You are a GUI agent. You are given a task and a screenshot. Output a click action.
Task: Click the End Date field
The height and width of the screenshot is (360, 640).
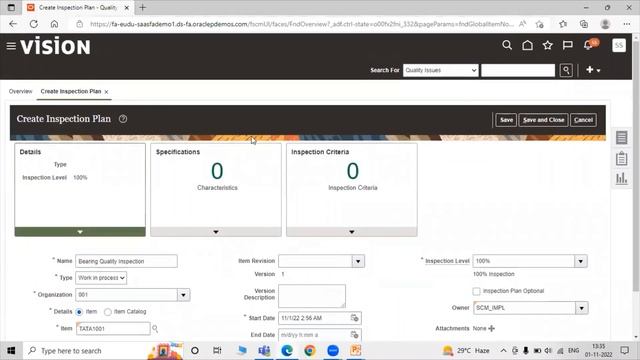point(314,335)
